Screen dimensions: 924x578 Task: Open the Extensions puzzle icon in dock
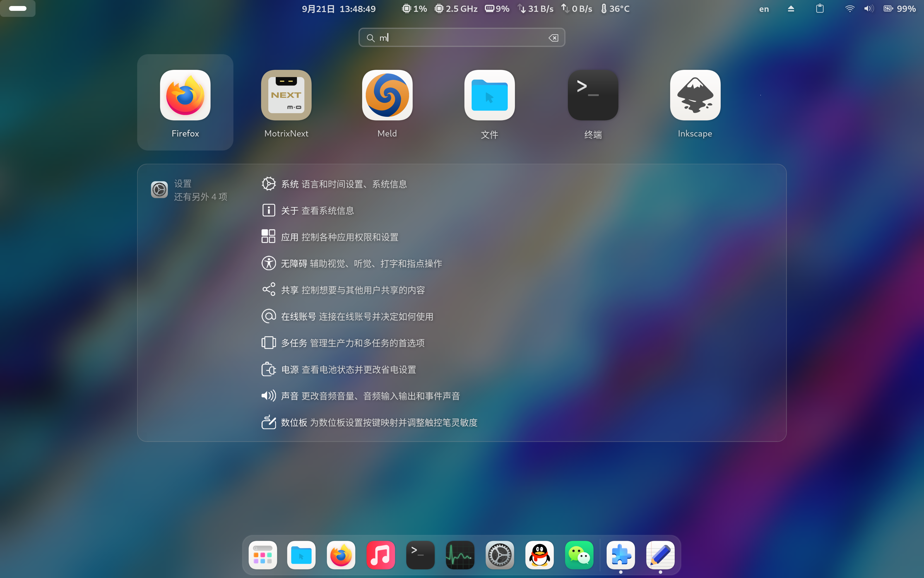(x=621, y=555)
